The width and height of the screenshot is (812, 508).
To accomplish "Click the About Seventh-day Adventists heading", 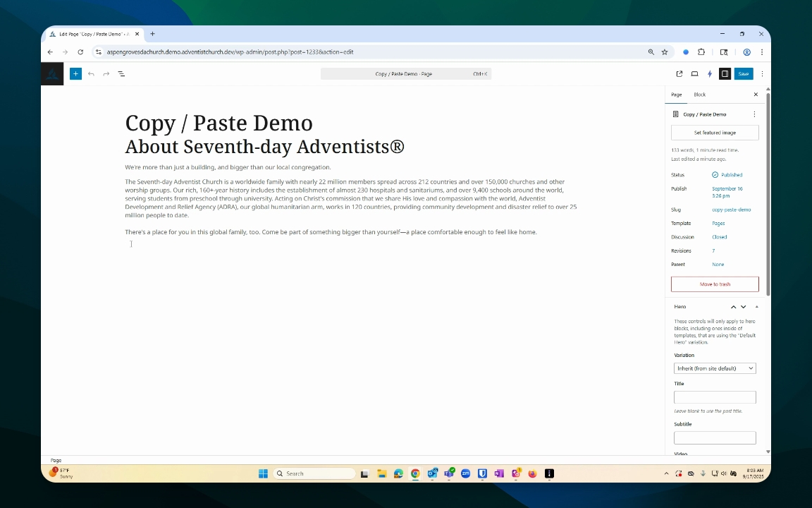I will [264, 147].
